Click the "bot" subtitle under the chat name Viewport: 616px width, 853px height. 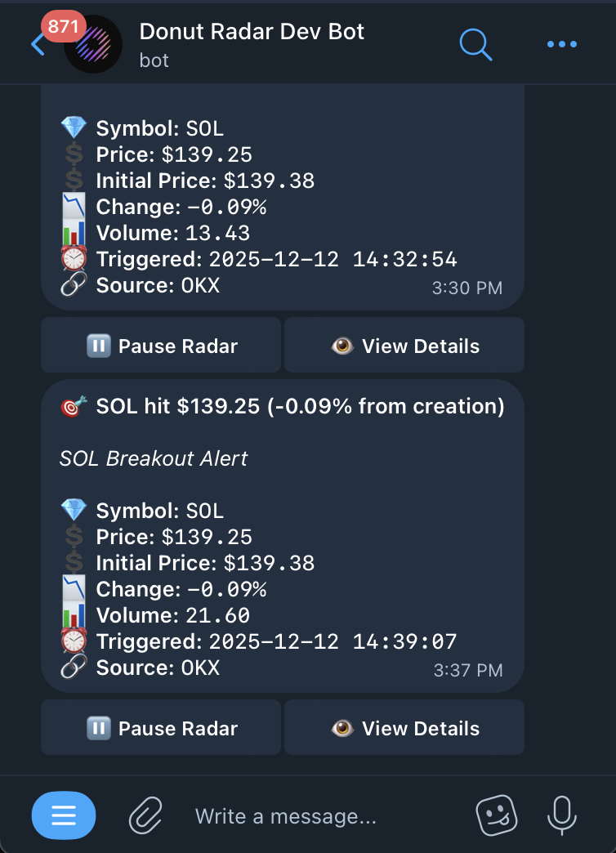pos(154,60)
